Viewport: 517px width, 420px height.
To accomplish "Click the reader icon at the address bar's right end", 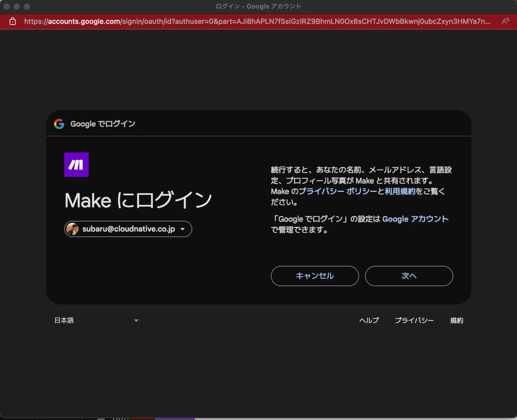I will pos(505,21).
